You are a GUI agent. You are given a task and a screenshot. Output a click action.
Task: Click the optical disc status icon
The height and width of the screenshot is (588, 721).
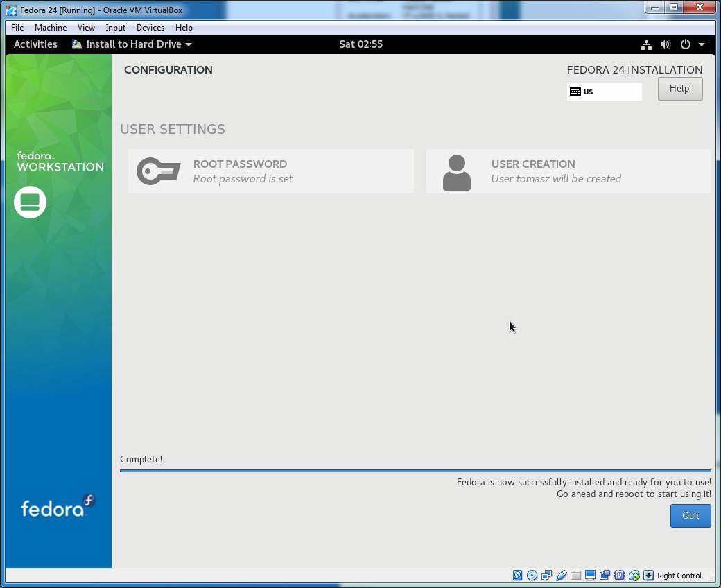pyautogui.click(x=532, y=575)
